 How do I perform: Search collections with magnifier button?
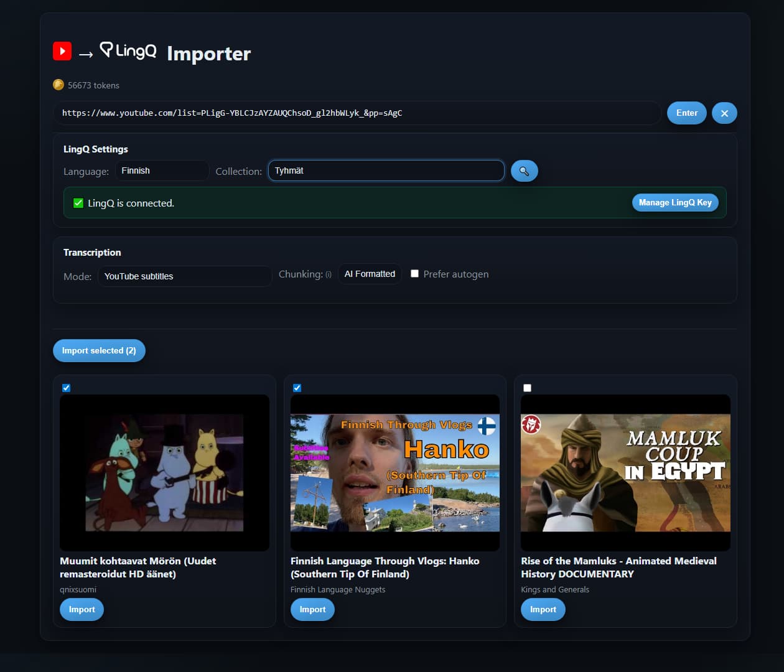click(x=524, y=171)
